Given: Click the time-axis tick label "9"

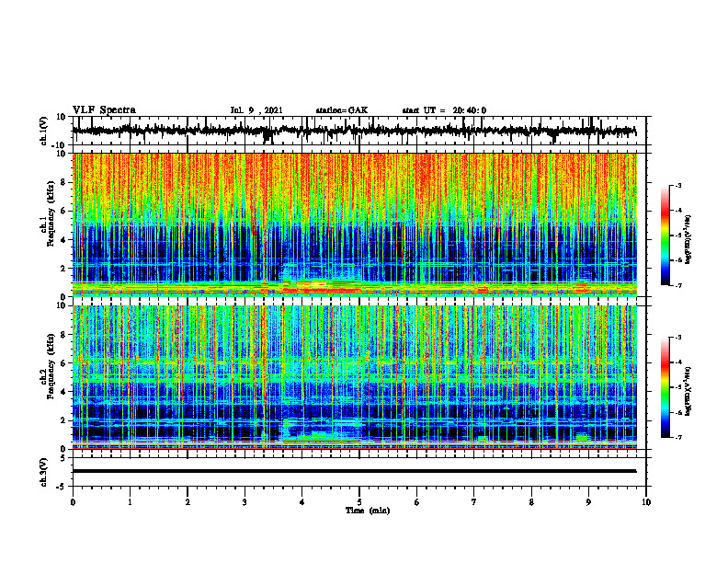Looking at the screenshot, I should coord(588,502).
